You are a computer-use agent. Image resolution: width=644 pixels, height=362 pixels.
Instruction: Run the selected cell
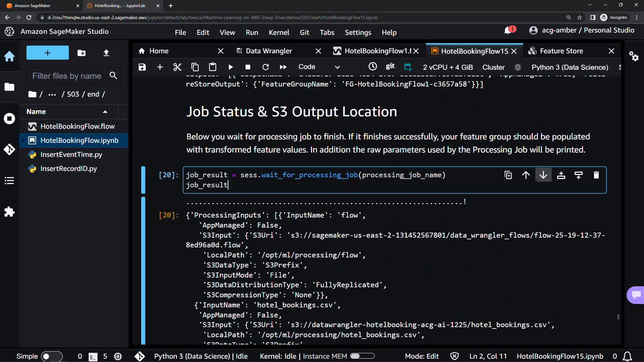(x=230, y=67)
